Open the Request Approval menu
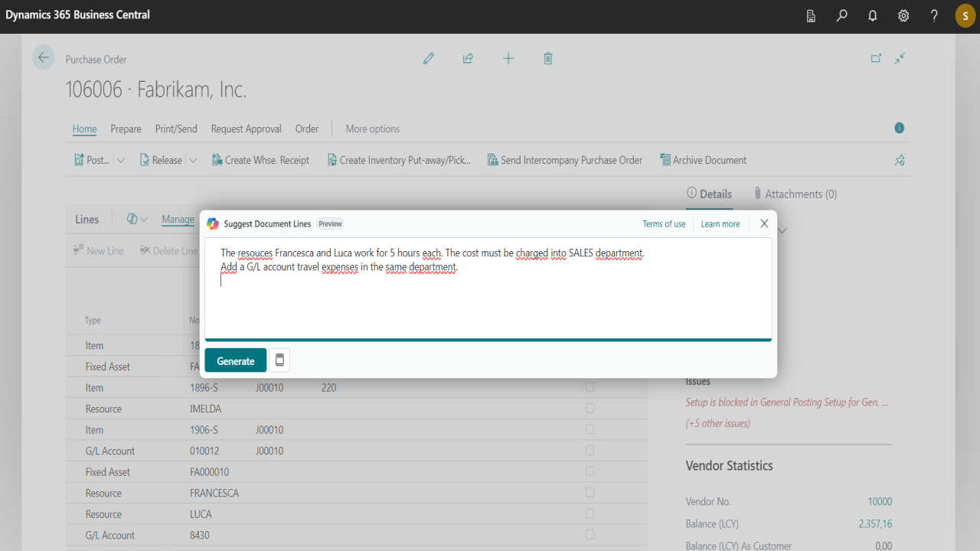 coord(247,129)
